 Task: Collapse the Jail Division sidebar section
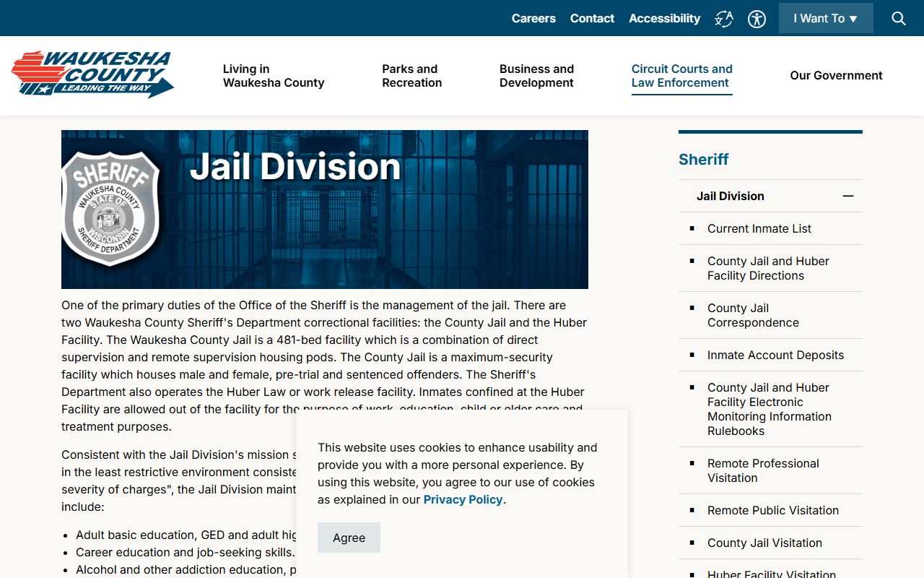point(848,196)
